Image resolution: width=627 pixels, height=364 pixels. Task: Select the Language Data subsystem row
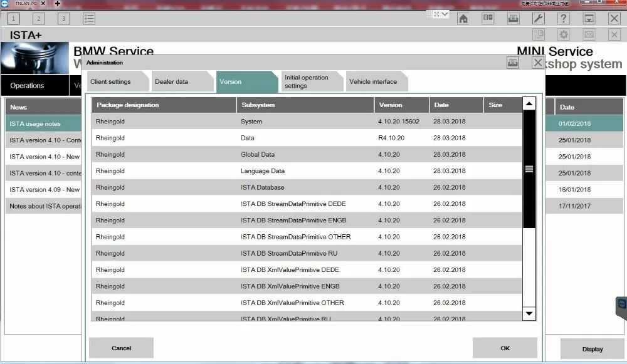point(307,171)
